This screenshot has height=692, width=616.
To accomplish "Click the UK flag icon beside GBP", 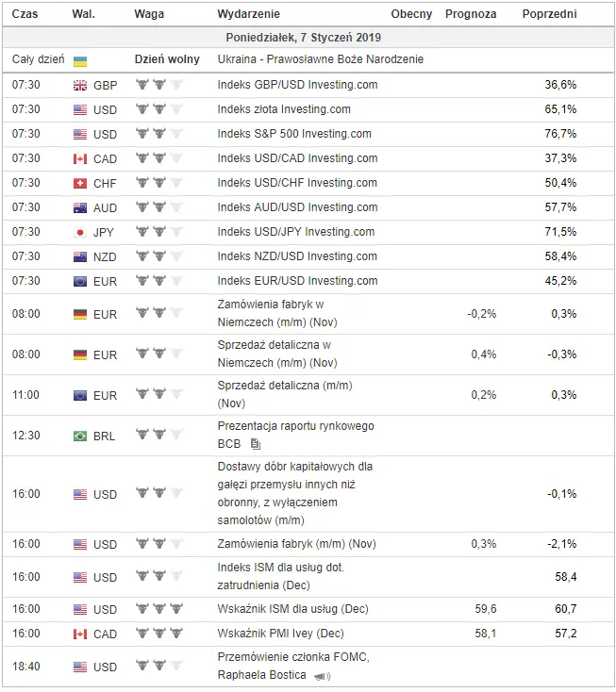I will pos(80,85).
